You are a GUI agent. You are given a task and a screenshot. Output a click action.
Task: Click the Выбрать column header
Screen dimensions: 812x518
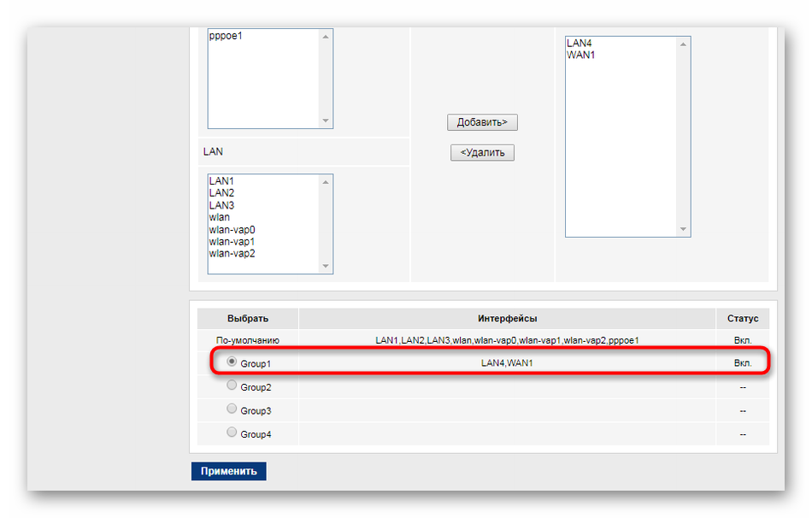(248, 319)
